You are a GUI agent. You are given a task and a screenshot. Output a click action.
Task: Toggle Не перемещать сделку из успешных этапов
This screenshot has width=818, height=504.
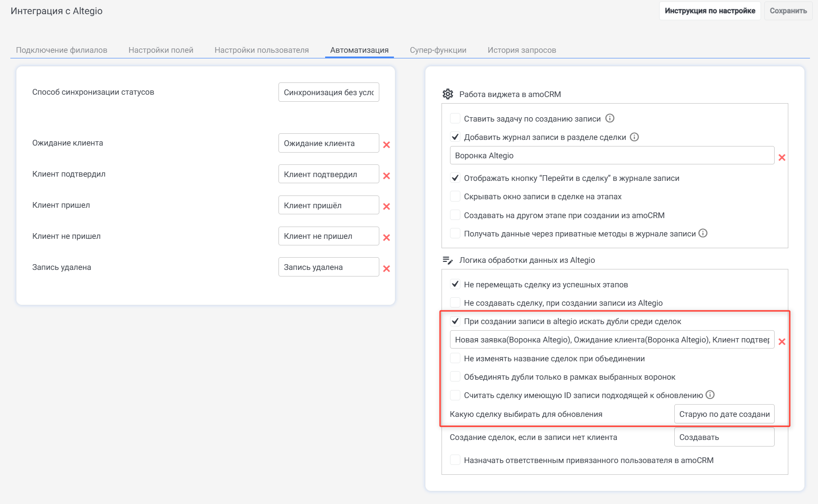tap(455, 285)
